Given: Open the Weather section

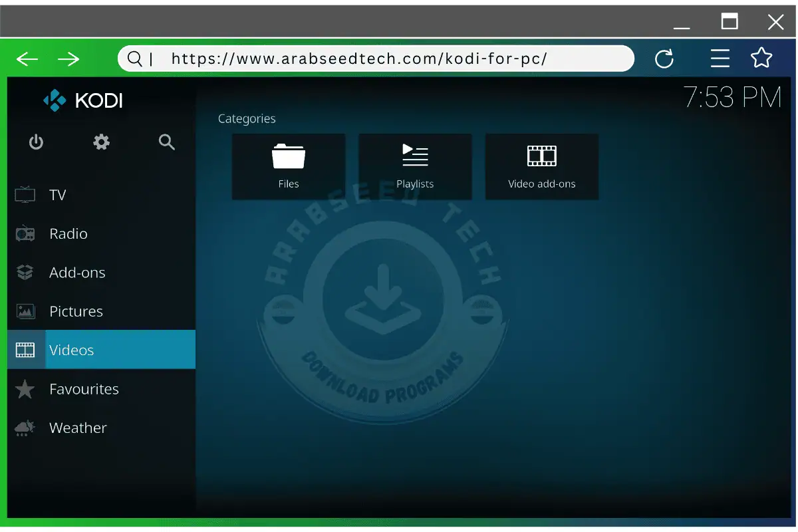Looking at the screenshot, I should 77,428.
